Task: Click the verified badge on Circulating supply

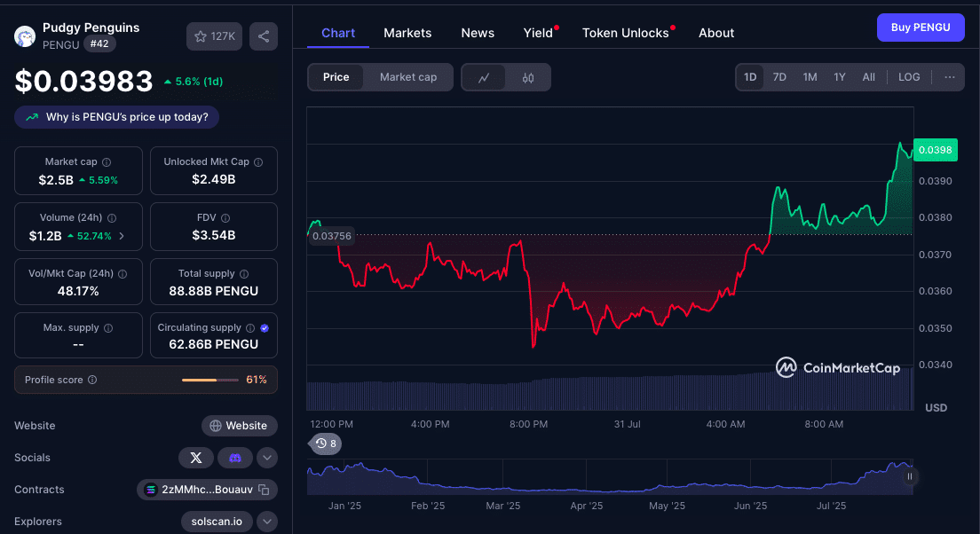Action: [264, 327]
